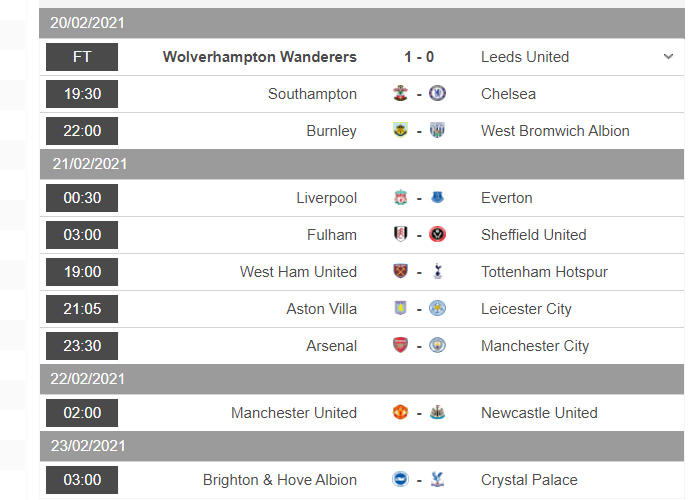This screenshot has height=500, width=700.
Task: Click the Chelsea club crest icon
Action: 437,94
